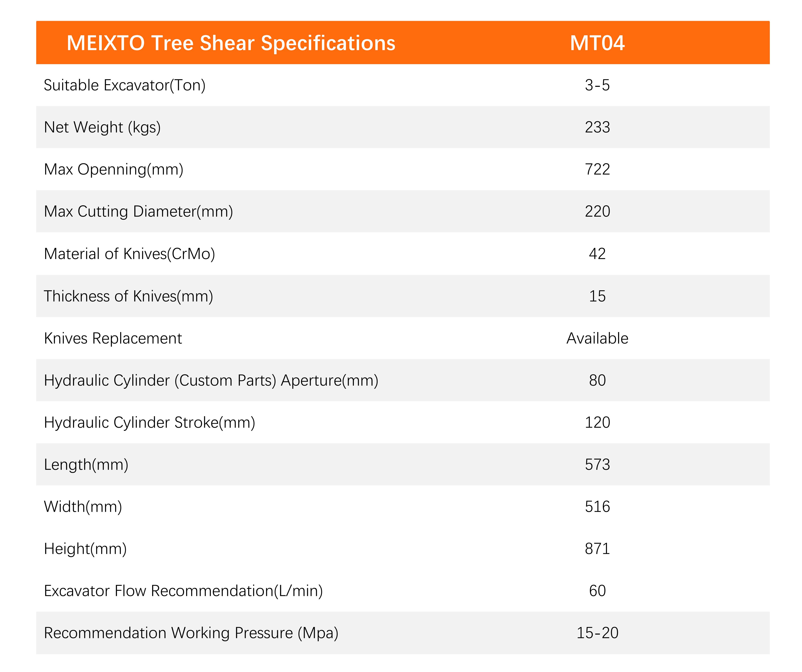Select the Hydraulic Cylinder Aperture(mm) label

(211, 380)
